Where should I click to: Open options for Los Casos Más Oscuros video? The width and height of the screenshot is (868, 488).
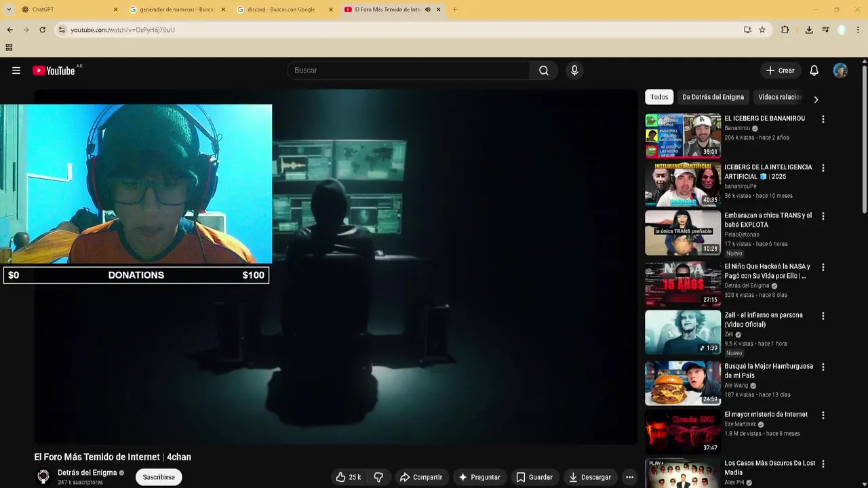tap(823, 464)
